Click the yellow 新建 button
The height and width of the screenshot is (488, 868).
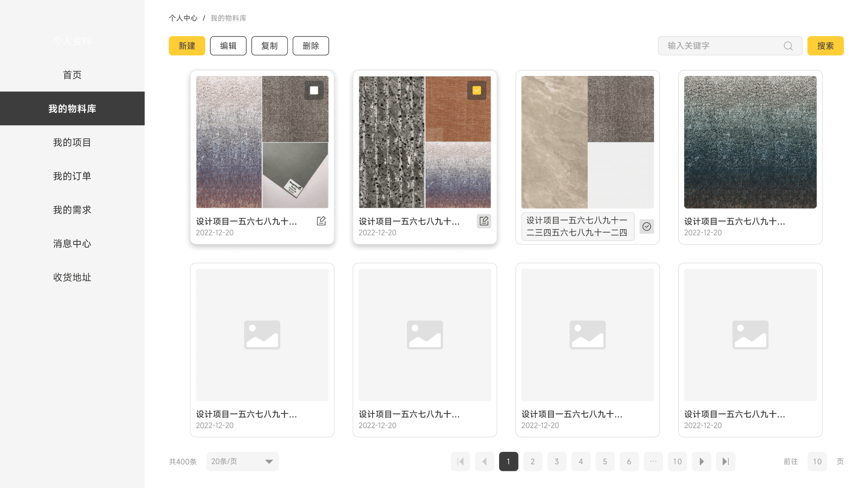(187, 46)
